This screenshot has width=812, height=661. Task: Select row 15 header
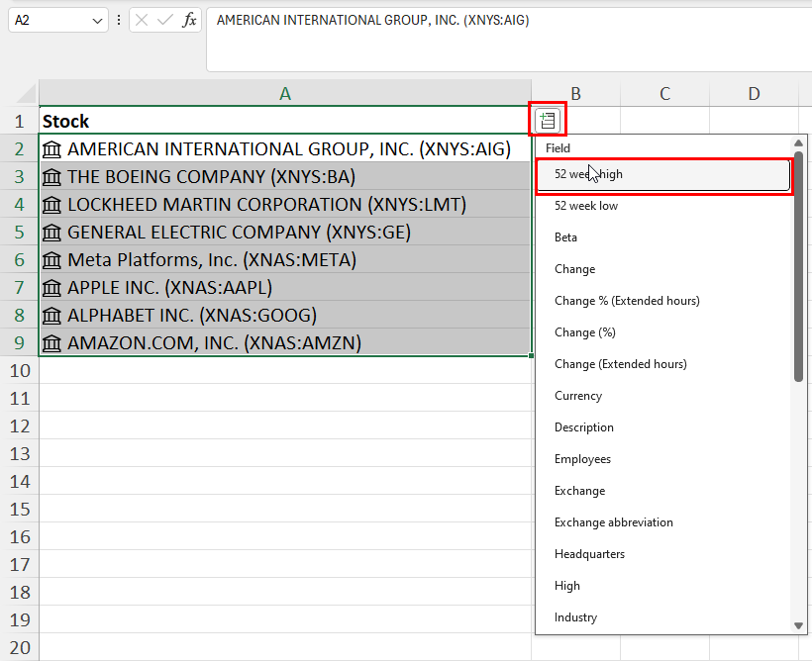(20, 510)
